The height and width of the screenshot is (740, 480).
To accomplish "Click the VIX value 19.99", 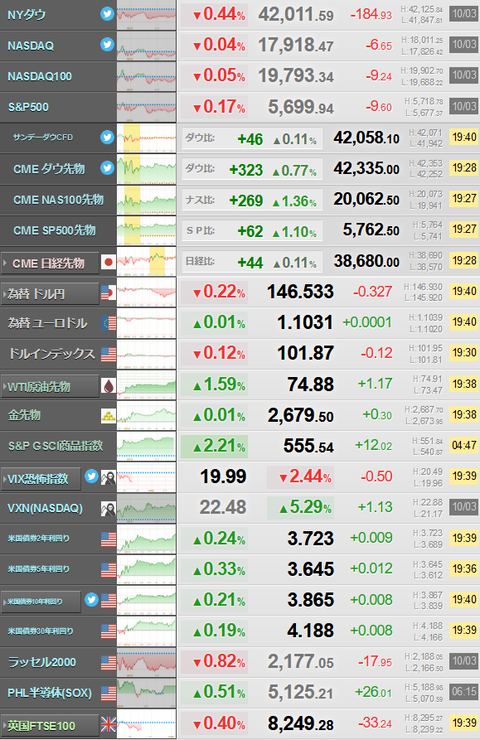I will 223,476.
